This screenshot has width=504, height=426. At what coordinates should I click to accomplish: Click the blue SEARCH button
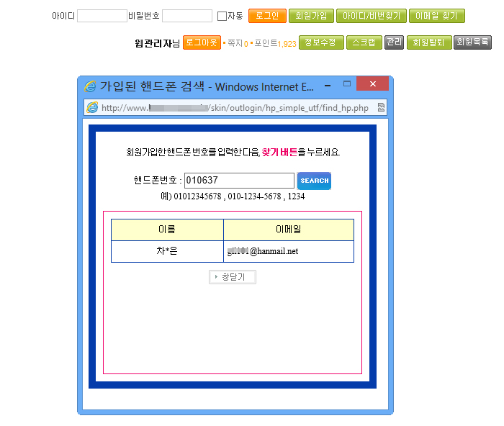point(314,181)
